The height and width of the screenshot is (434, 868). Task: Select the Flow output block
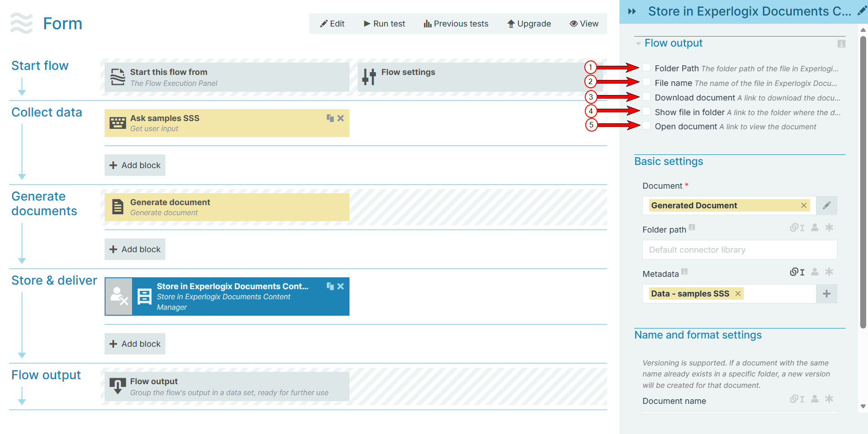click(227, 386)
